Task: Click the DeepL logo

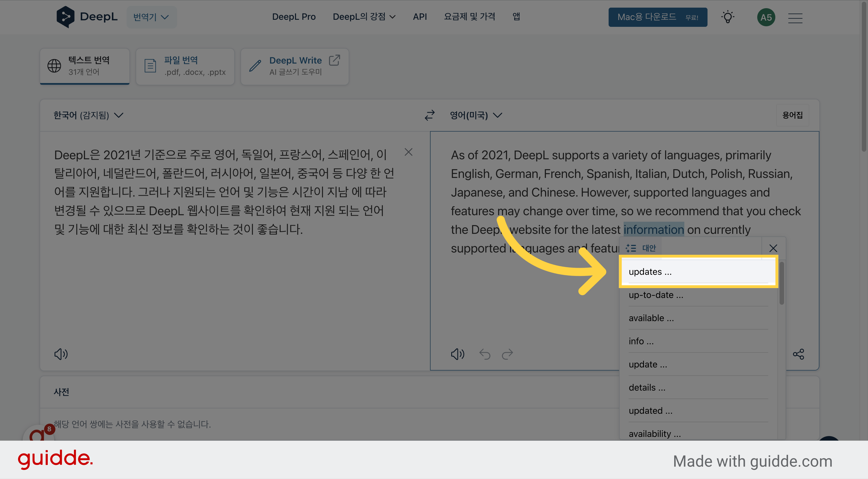Action: pos(87,17)
